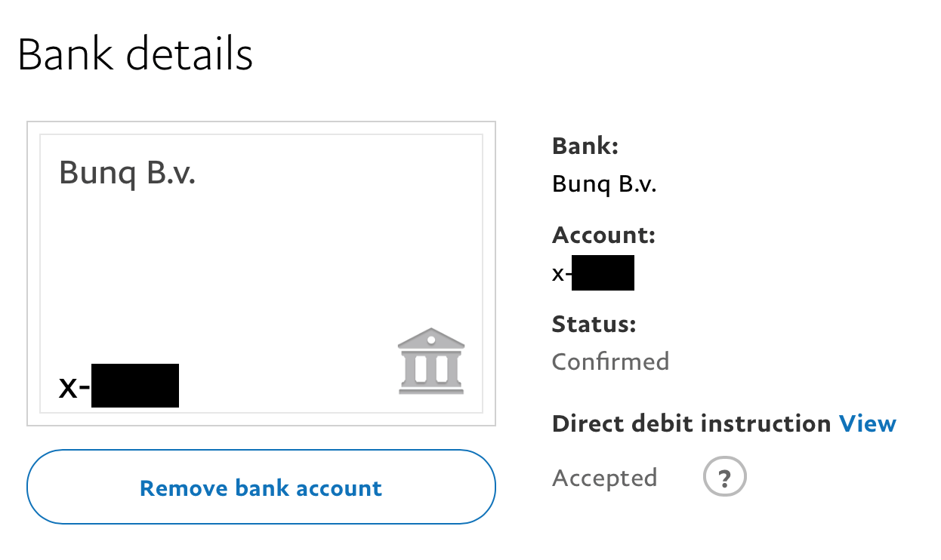
Task: Click the Accepted status text
Action: tap(604, 478)
